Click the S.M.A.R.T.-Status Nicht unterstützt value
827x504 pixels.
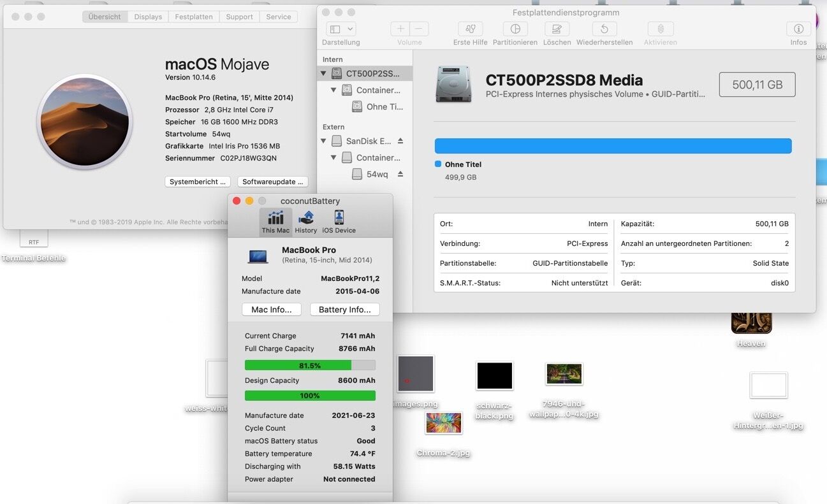tap(580, 283)
